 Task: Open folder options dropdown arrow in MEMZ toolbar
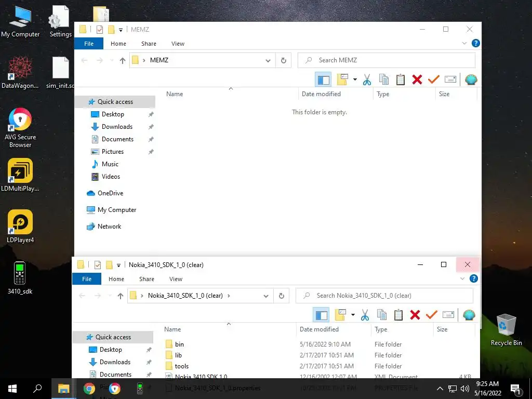(x=355, y=79)
